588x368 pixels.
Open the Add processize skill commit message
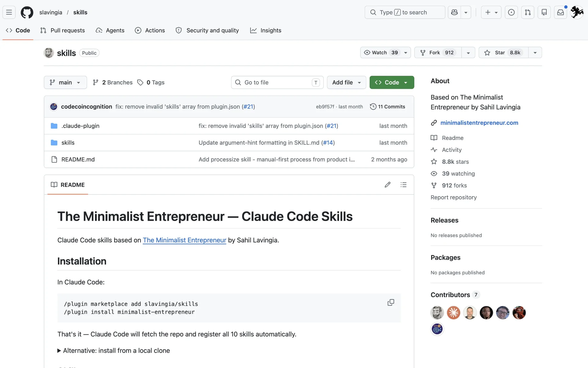pos(277,160)
